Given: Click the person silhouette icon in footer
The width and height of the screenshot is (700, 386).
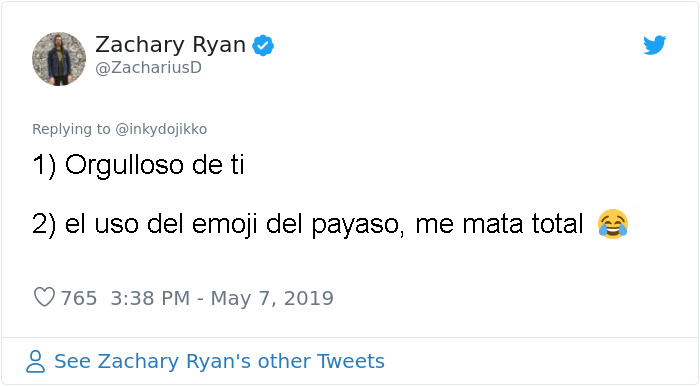Looking at the screenshot, I should (35, 361).
